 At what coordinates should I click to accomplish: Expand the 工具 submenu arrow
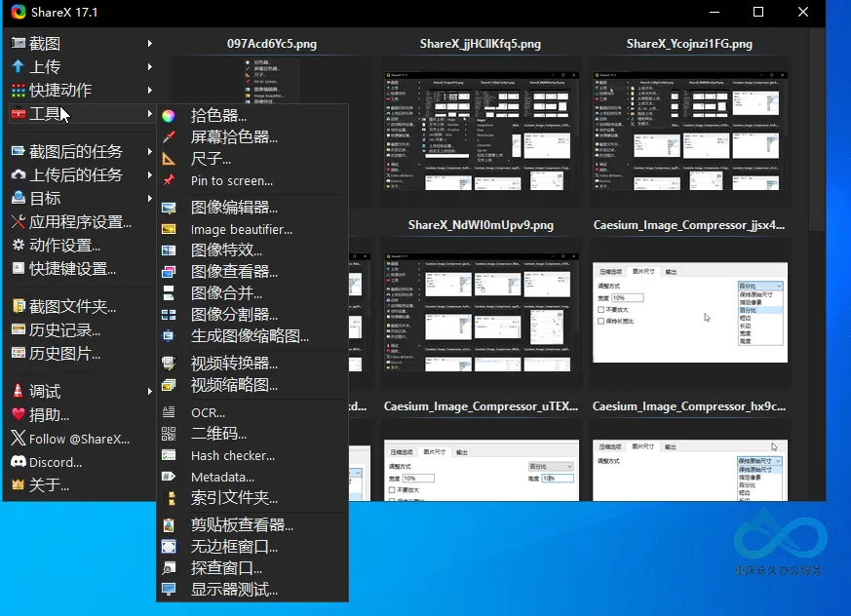149,113
